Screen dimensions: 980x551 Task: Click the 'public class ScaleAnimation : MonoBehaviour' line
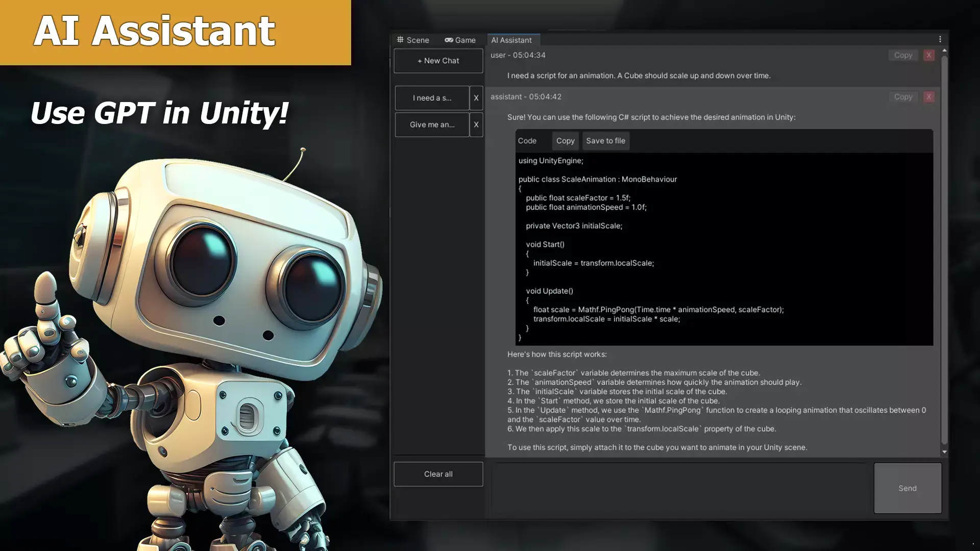click(x=598, y=179)
